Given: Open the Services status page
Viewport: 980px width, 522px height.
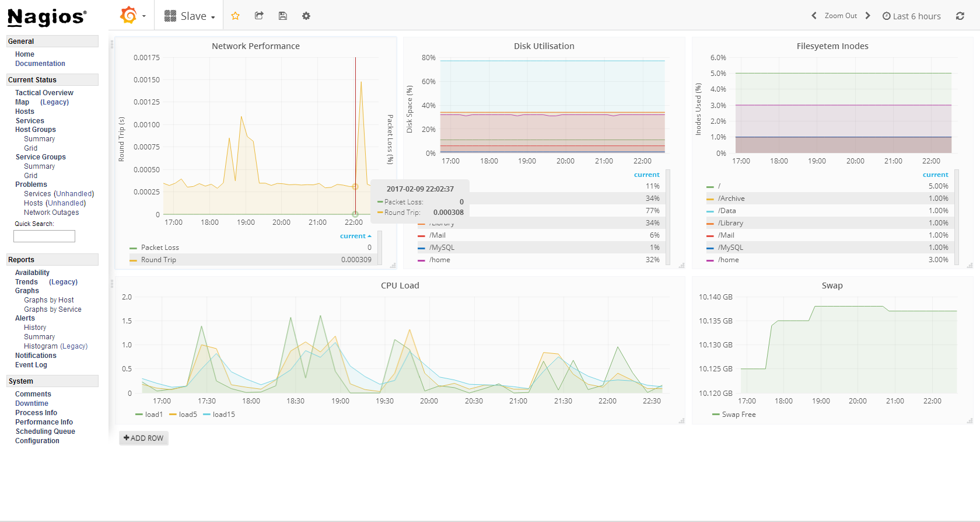Looking at the screenshot, I should tap(30, 121).
